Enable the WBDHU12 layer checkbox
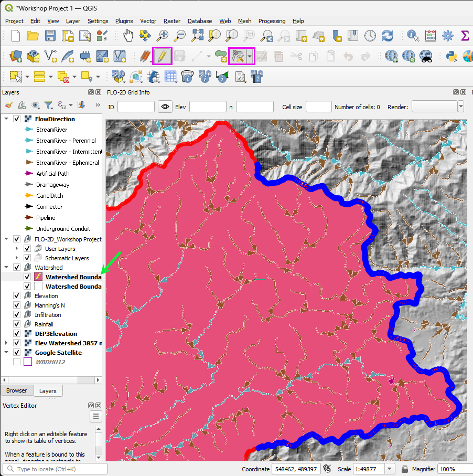Image resolution: width=473 pixels, height=476 pixels. [17, 362]
